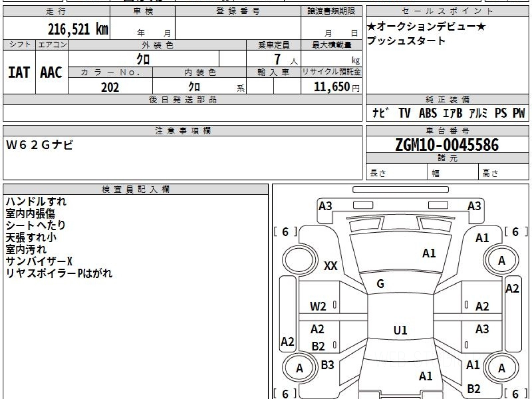Click the 検査員記入欄 header
Image resolution: width=532 pixels, height=399 pixels.
click(136, 189)
